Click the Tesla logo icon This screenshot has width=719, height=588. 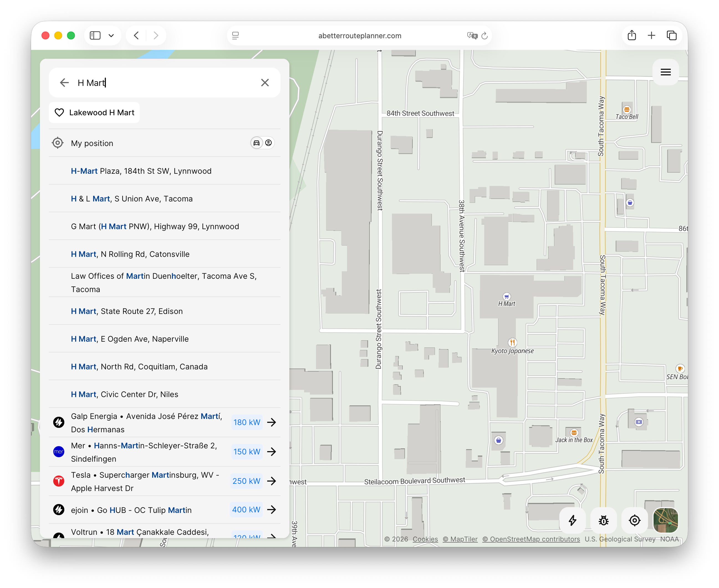(59, 481)
